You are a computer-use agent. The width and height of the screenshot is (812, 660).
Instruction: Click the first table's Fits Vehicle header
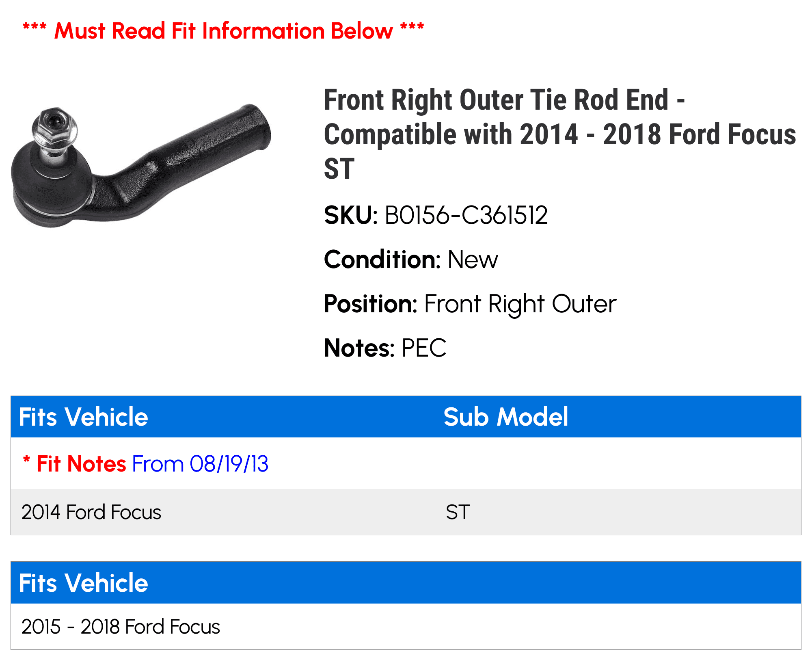pyautogui.click(x=84, y=417)
